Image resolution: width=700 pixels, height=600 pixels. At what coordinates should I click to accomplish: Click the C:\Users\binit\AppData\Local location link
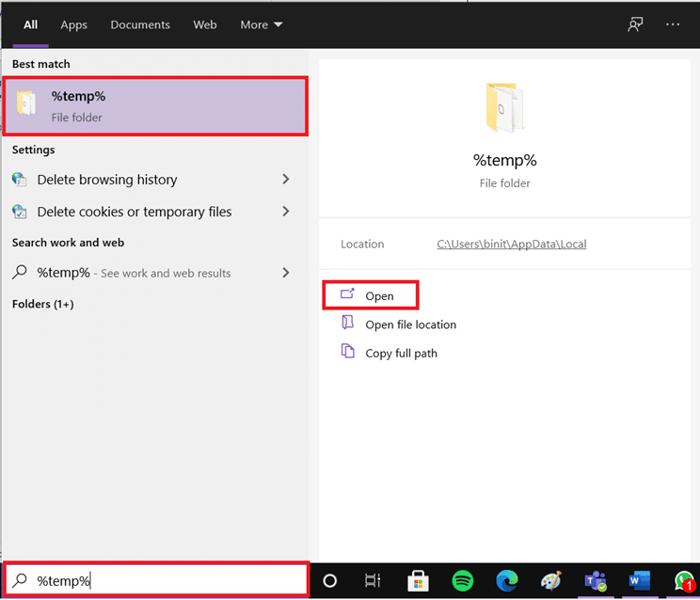coord(511,244)
